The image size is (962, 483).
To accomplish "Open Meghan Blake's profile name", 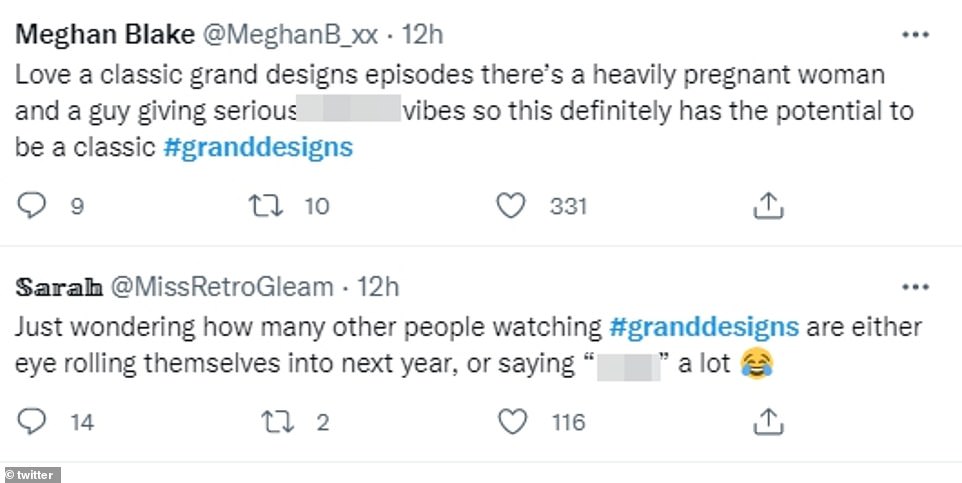I will [x=104, y=35].
